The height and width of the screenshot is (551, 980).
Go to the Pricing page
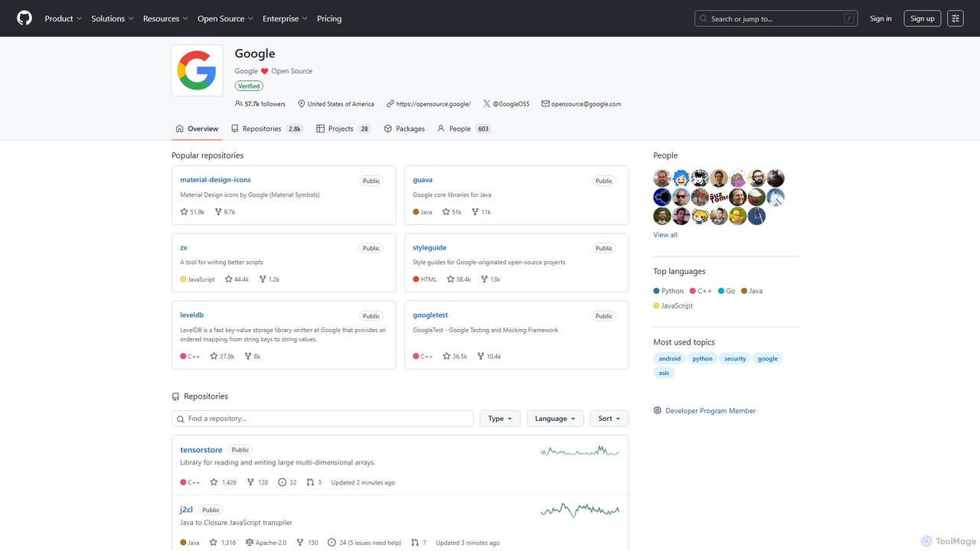329,18
